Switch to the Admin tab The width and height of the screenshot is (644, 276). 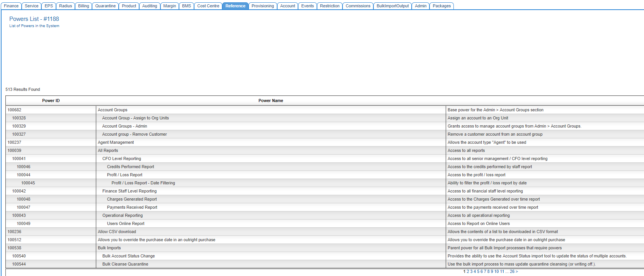point(421,6)
